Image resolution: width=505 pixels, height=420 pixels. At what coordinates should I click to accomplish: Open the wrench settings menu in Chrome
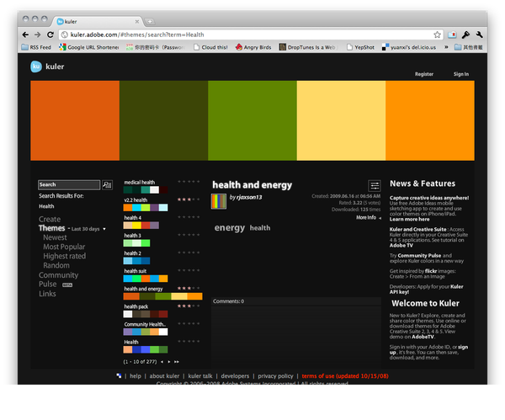(479, 35)
